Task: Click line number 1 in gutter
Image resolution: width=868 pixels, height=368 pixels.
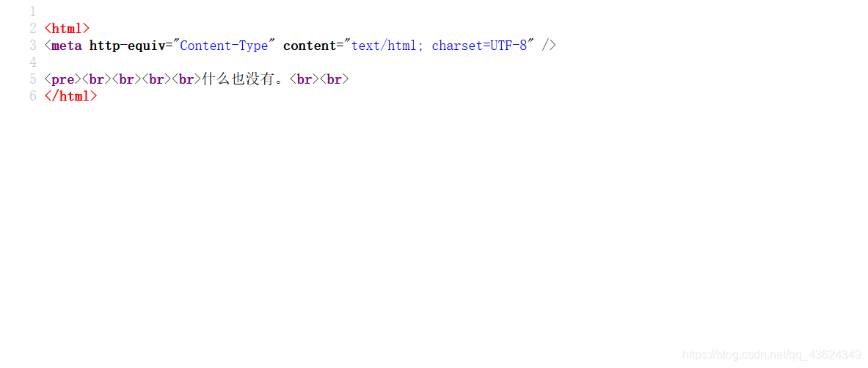Action: click(33, 12)
